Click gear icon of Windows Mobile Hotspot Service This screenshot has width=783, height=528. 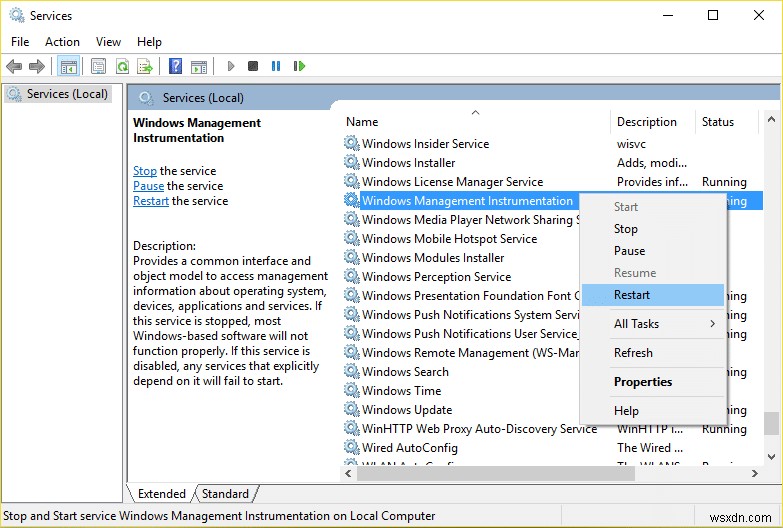click(352, 238)
